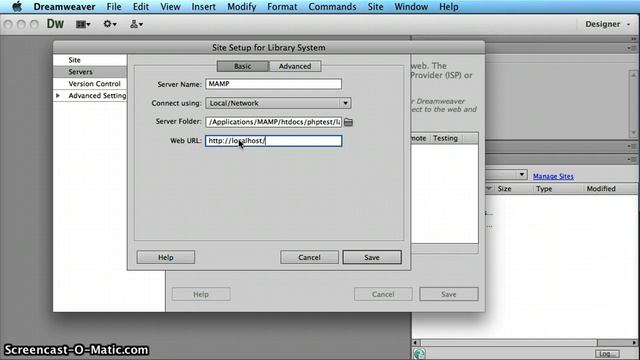Open the Manage Sites link
640x360 pixels.
point(553,176)
